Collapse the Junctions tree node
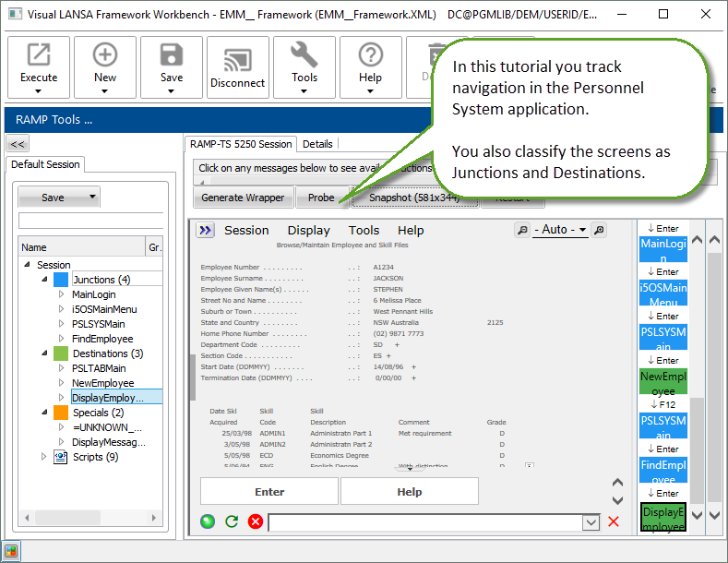Image resolution: width=728 pixels, height=563 pixels. [44, 280]
